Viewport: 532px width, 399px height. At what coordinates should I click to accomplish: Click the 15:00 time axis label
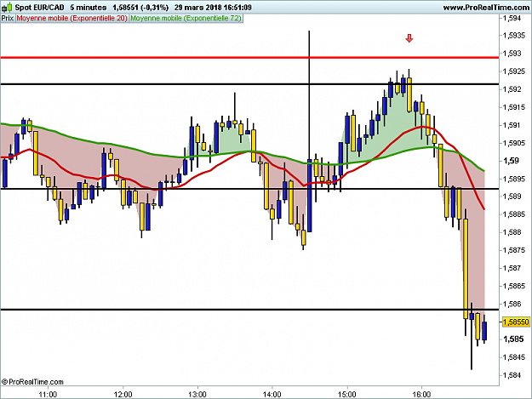[347, 394]
